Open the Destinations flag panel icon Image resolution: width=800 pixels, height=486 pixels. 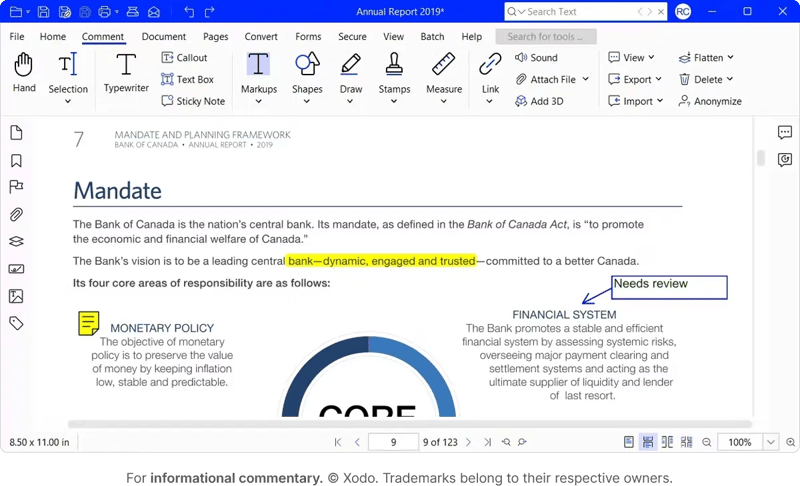point(16,187)
